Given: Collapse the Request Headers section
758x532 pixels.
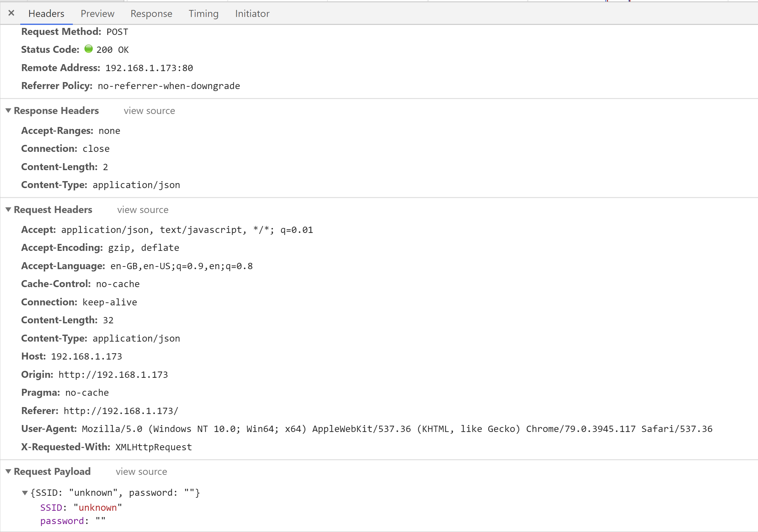Looking at the screenshot, I should [x=8, y=209].
